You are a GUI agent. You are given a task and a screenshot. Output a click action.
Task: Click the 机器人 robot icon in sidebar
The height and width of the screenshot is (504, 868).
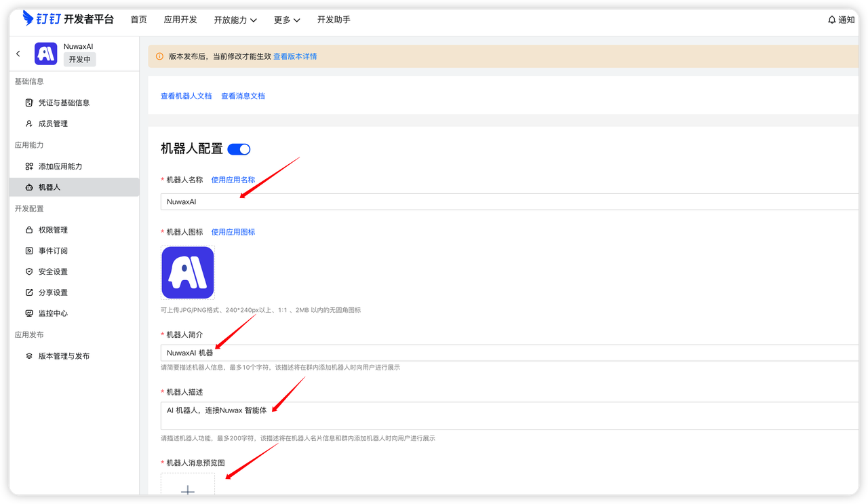29,187
